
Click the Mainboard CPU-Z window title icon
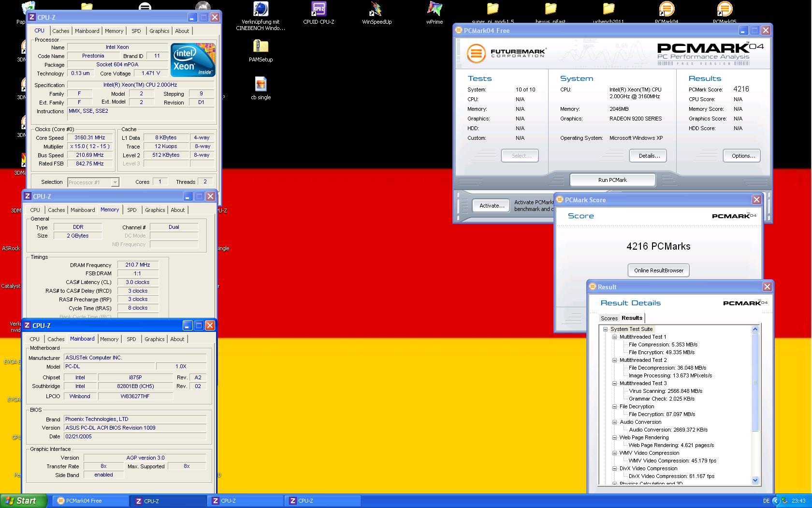click(x=27, y=325)
